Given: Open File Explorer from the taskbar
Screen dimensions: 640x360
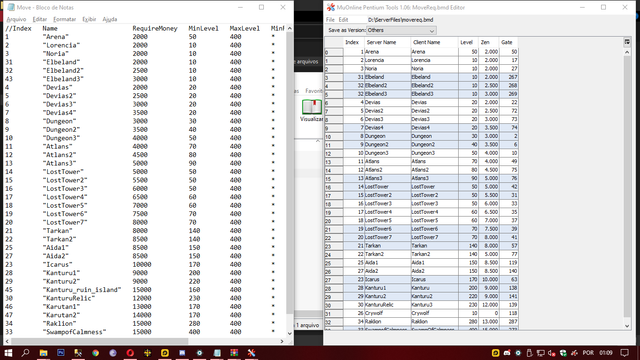Looking at the screenshot, I should (43, 353).
